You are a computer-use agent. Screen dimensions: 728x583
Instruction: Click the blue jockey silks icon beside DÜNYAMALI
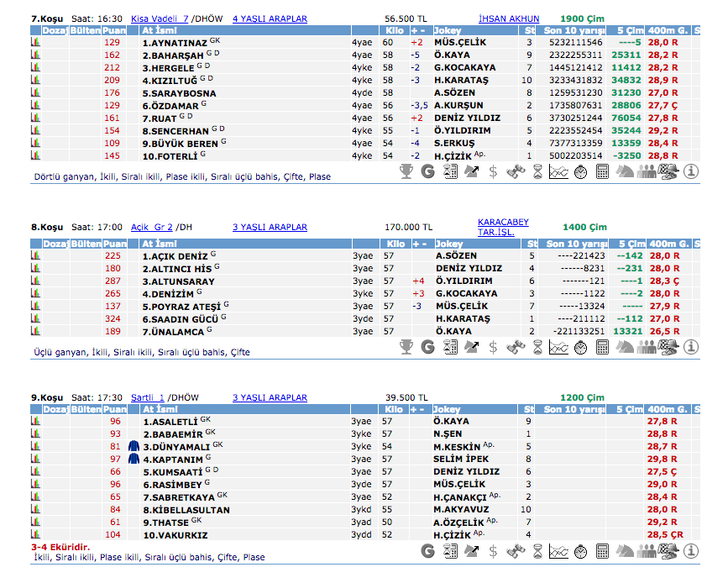(x=134, y=447)
